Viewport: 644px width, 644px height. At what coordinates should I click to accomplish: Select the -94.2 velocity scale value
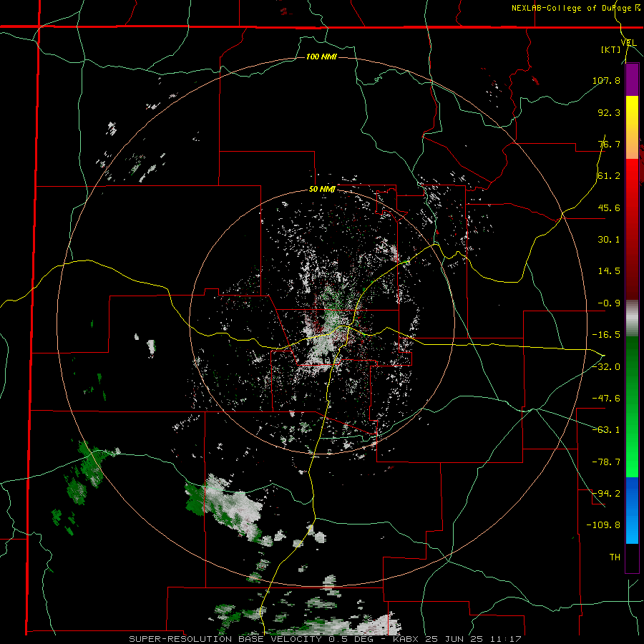click(606, 494)
